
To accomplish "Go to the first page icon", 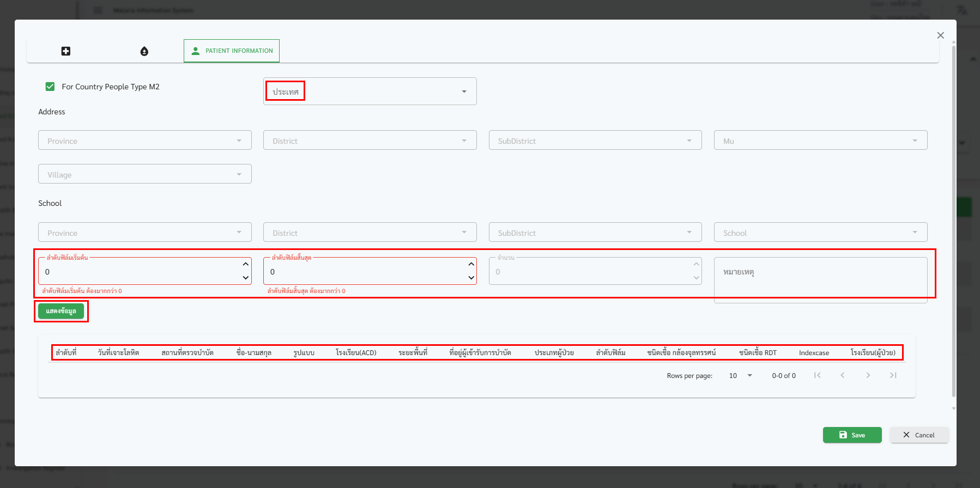I will pyautogui.click(x=817, y=375).
